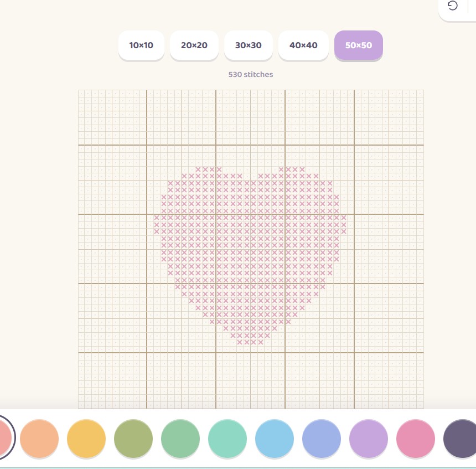Select the 30×30 grid size
476x469 pixels.
pos(249,45)
